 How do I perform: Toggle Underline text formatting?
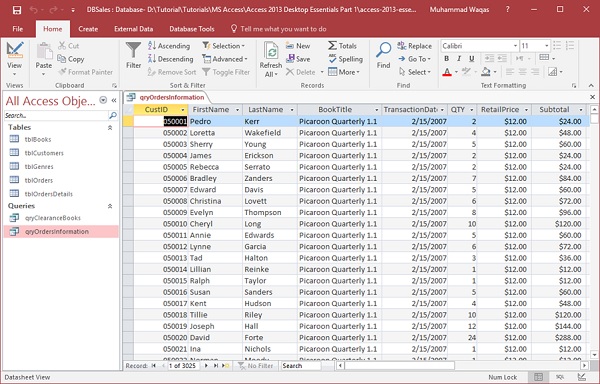pos(471,59)
